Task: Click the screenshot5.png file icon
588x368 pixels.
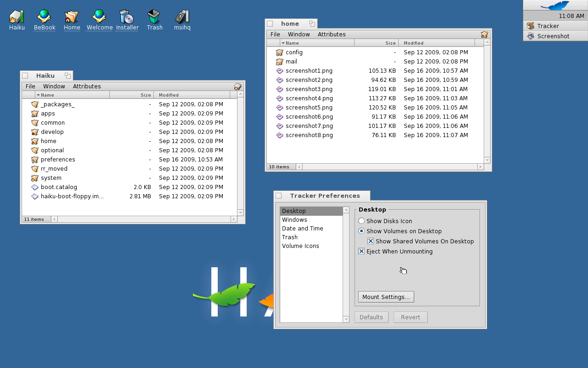Action: pyautogui.click(x=280, y=108)
